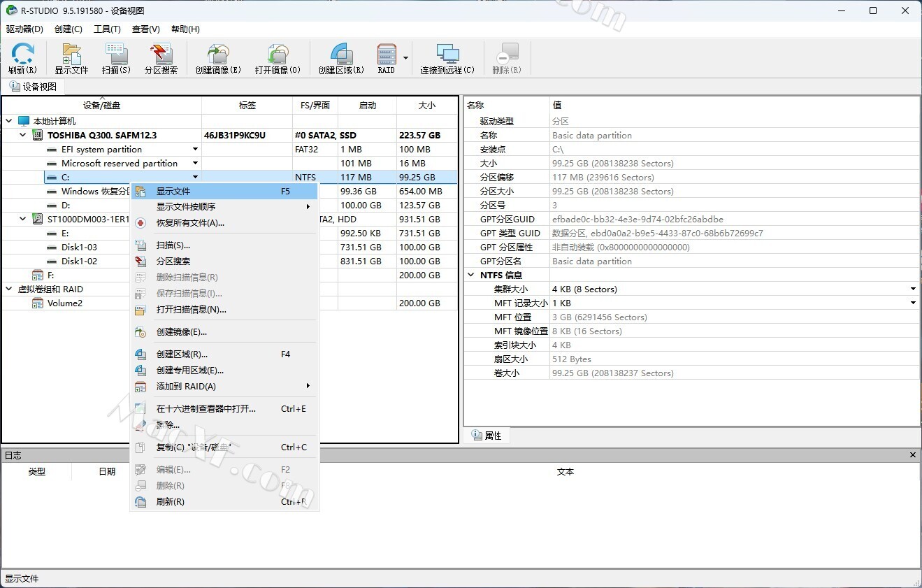Screen dimensions: 922x588
Task: Click the 文本 log column header
Action: coord(566,472)
